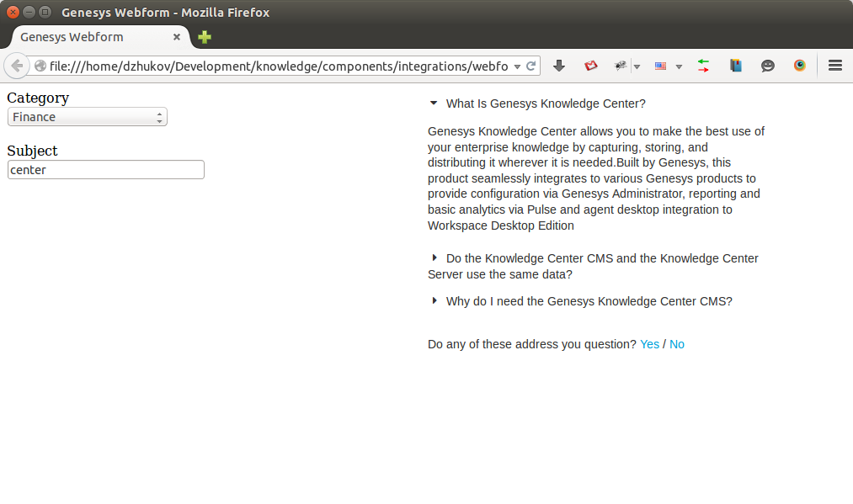Open the Category Finance dropdown
Screen dimensions: 853x504
pyautogui.click(x=87, y=117)
